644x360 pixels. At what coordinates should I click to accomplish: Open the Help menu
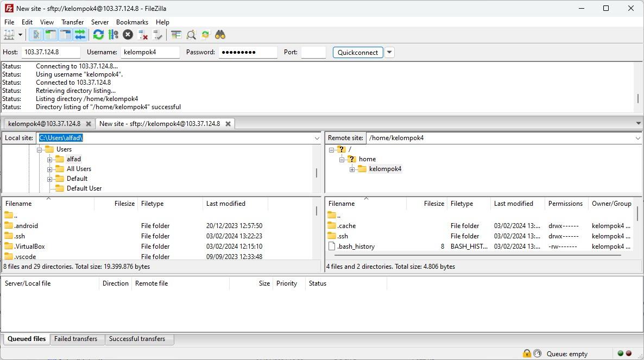click(x=162, y=22)
